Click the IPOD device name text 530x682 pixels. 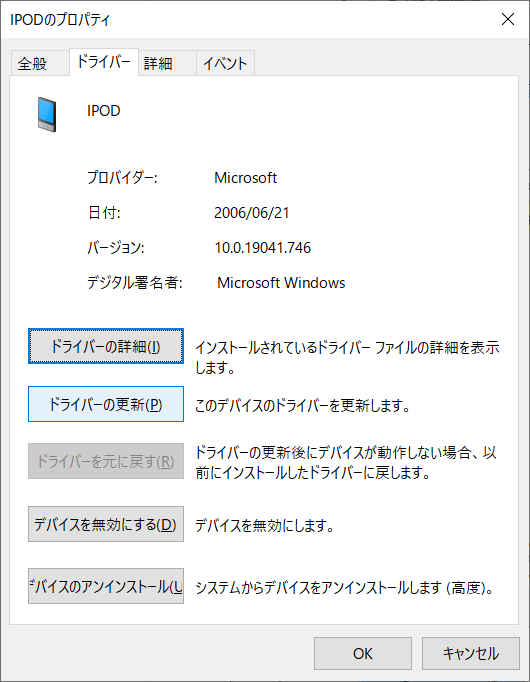click(103, 111)
